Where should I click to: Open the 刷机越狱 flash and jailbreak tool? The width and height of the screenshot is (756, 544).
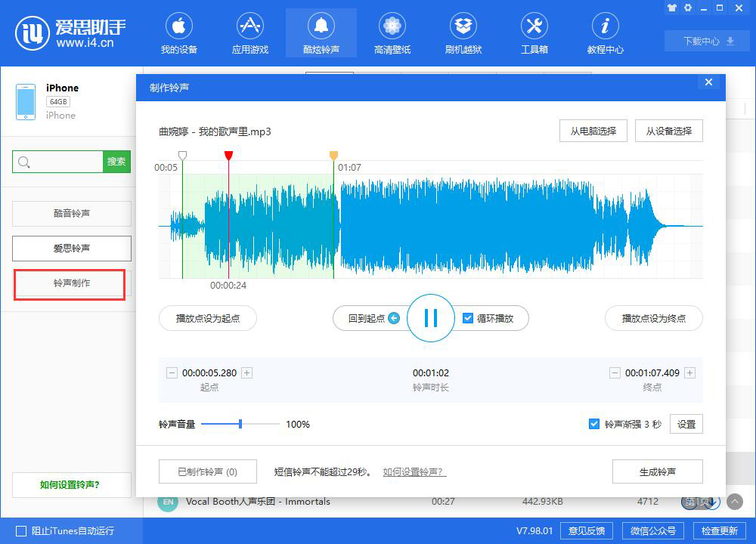[463, 32]
